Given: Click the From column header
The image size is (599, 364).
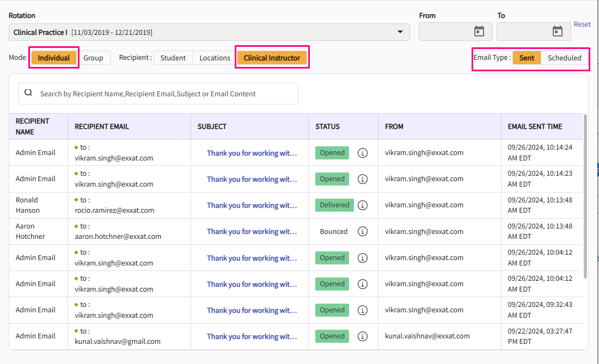Looking at the screenshot, I should pos(439,126).
